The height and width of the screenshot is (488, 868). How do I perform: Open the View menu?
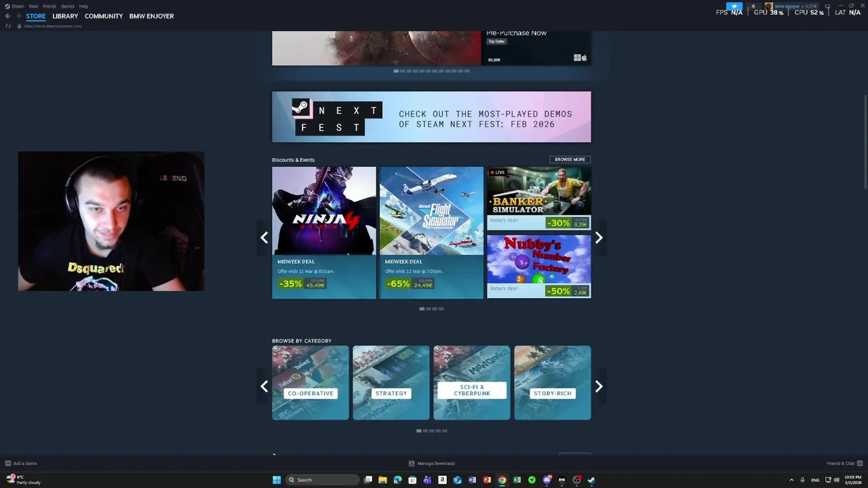tap(33, 6)
